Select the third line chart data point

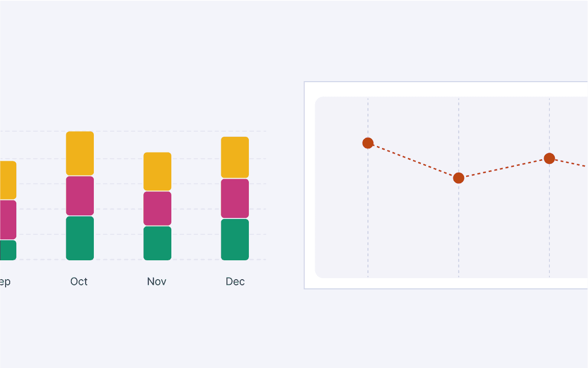[x=549, y=158]
